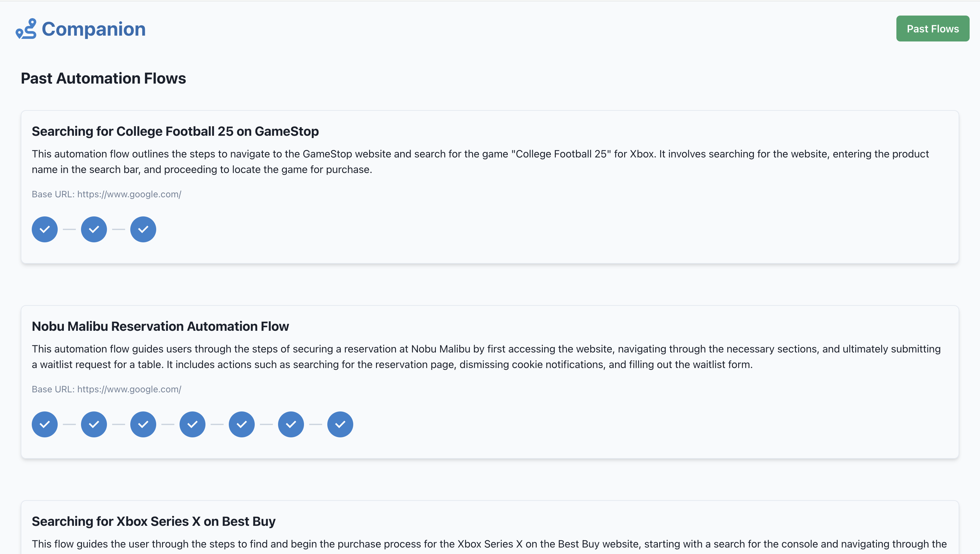Open the Nobu Malibu Reservation Automation Flow title

(160, 327)
